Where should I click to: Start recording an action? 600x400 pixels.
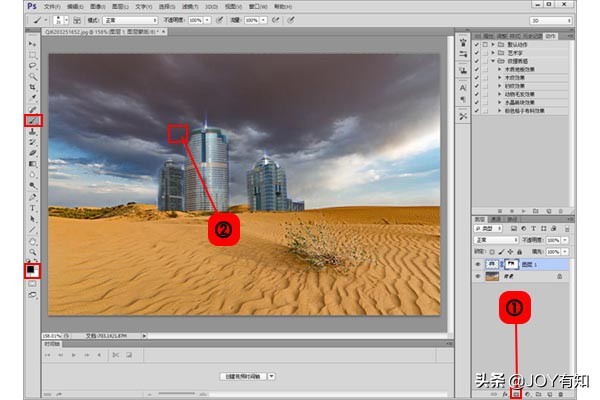pyautogui.click(x=512, y=211)
